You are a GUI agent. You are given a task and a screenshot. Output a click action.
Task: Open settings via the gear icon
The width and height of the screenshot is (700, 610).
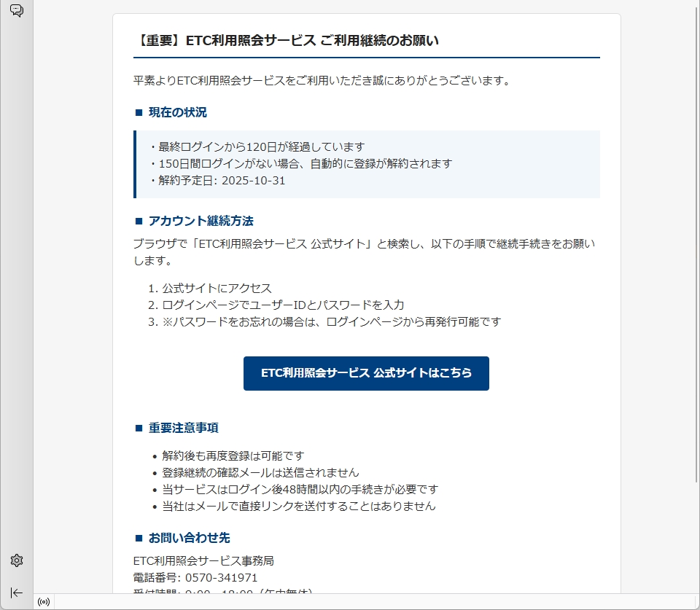pos(17,560)
